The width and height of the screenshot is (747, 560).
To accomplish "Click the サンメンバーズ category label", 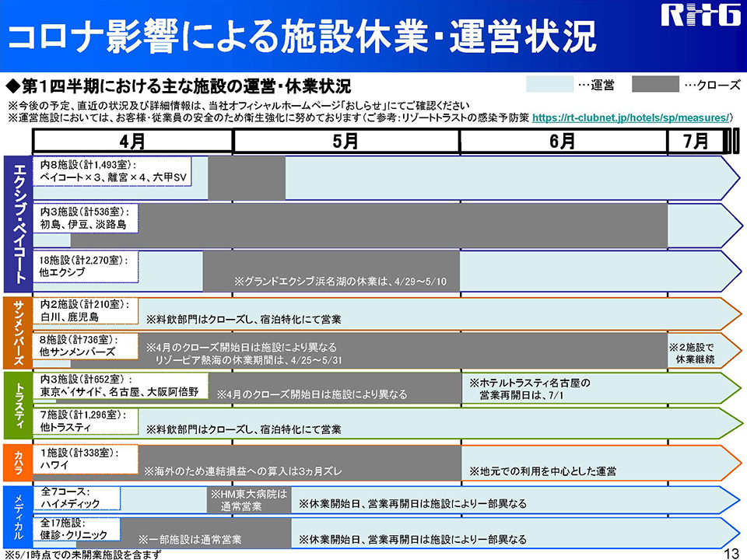I will pos(18,333).
